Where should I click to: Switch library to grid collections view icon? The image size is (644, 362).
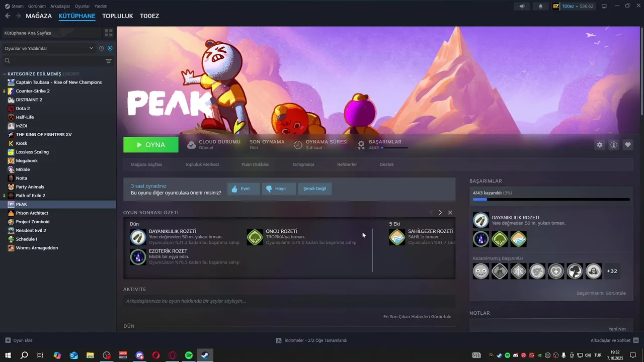[109, 33]
